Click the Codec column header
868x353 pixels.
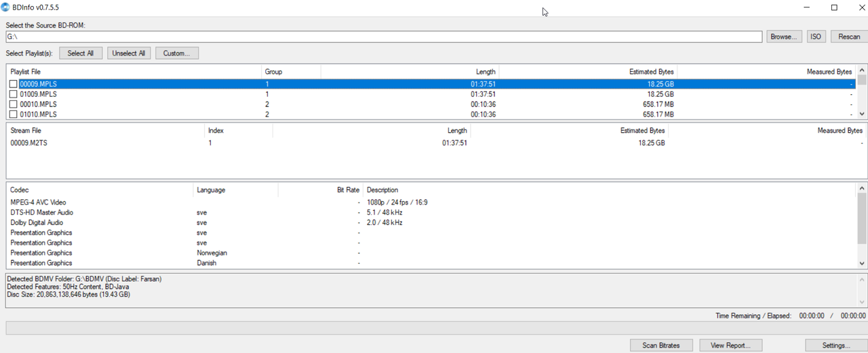click(x=100, y=190)
